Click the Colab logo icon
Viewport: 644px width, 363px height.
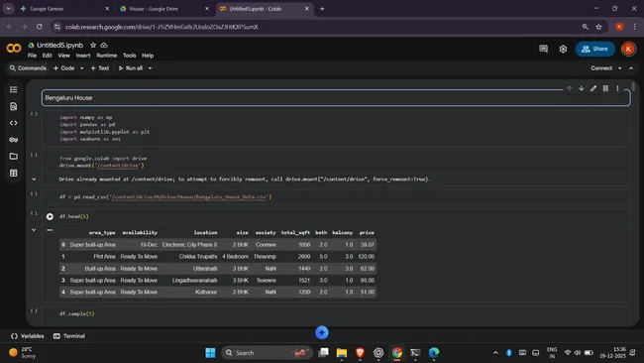click(x=14, y=49)
